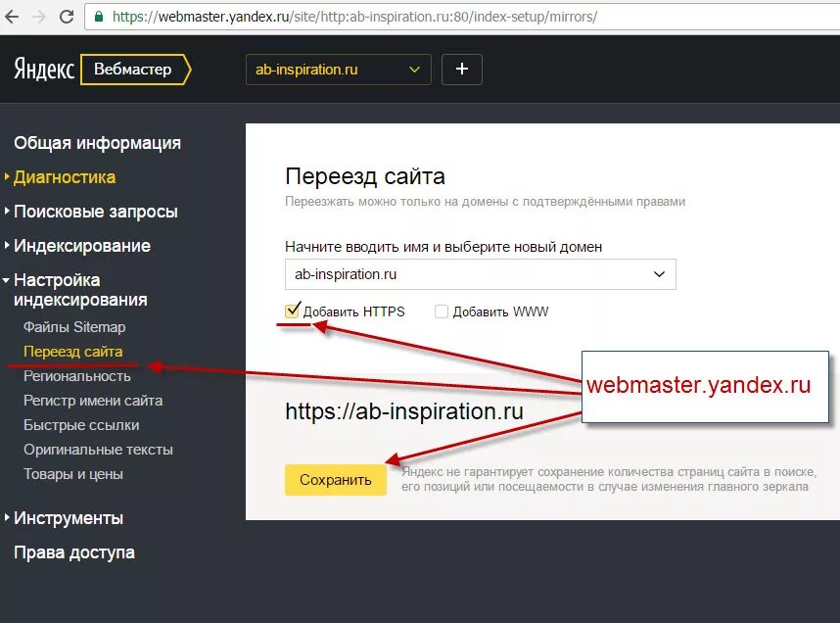This screenshot has height=623, width=840.
Task: Open Товары и цены page
Action: tap(73, 474)
